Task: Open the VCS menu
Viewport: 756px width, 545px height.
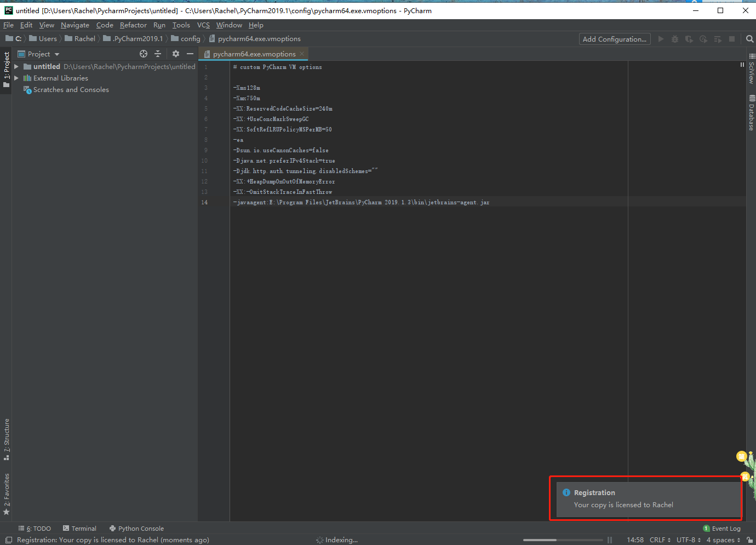Action: [203, 25]
